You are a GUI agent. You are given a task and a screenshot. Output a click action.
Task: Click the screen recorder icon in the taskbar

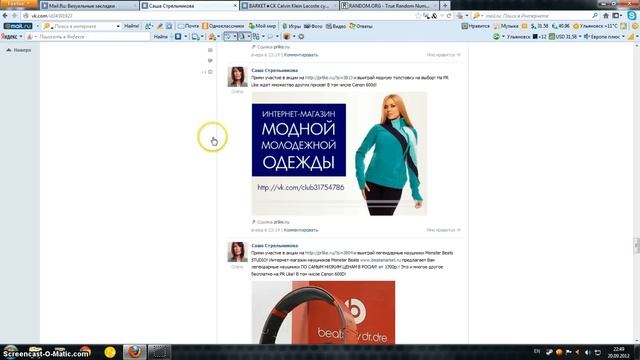point(159,352)
